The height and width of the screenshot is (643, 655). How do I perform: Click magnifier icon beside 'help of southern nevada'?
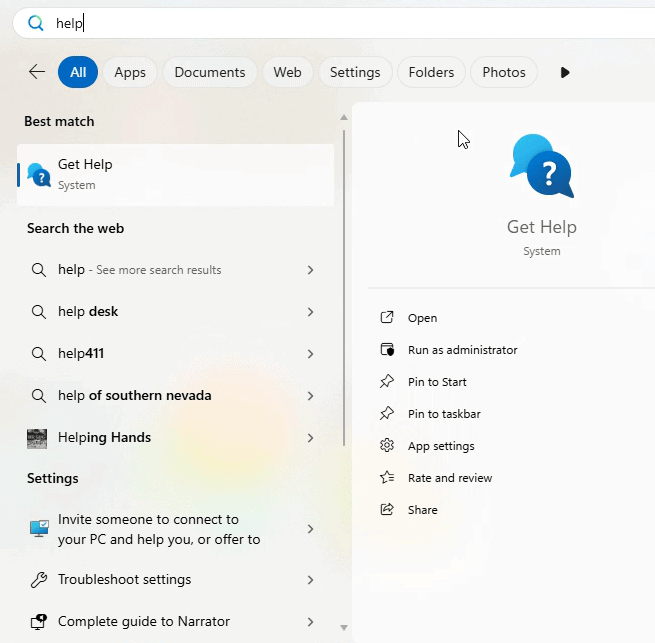point(39,395)
